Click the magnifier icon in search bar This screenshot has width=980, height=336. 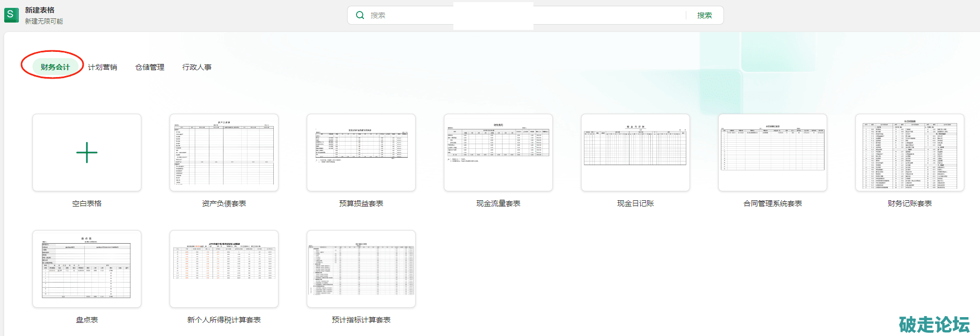pos(360,15)
